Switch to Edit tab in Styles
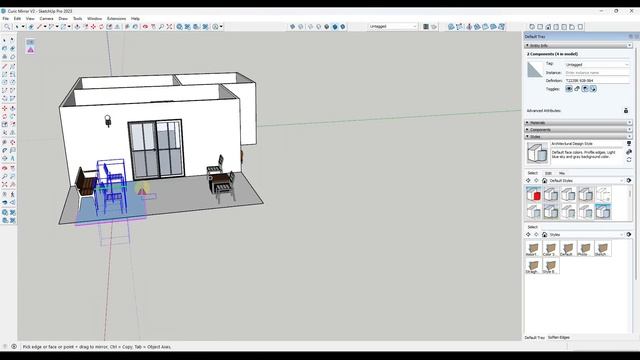640x360 pixels. point(548,173)
